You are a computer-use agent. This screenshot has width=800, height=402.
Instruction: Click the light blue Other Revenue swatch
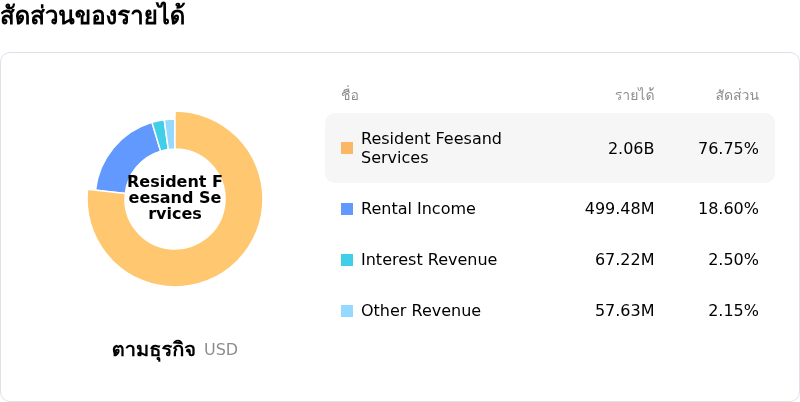(x=347, y=311)
